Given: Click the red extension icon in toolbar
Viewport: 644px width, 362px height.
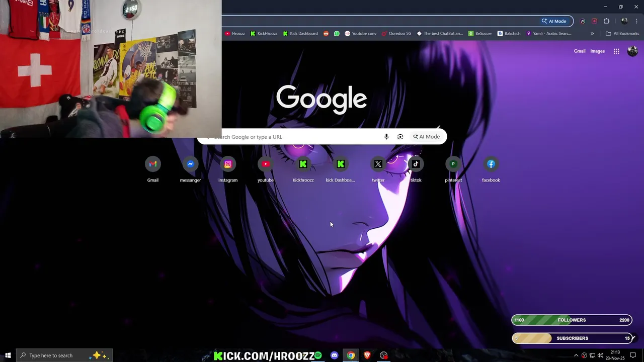Looking at the screenshot, I should click(594, 21).
